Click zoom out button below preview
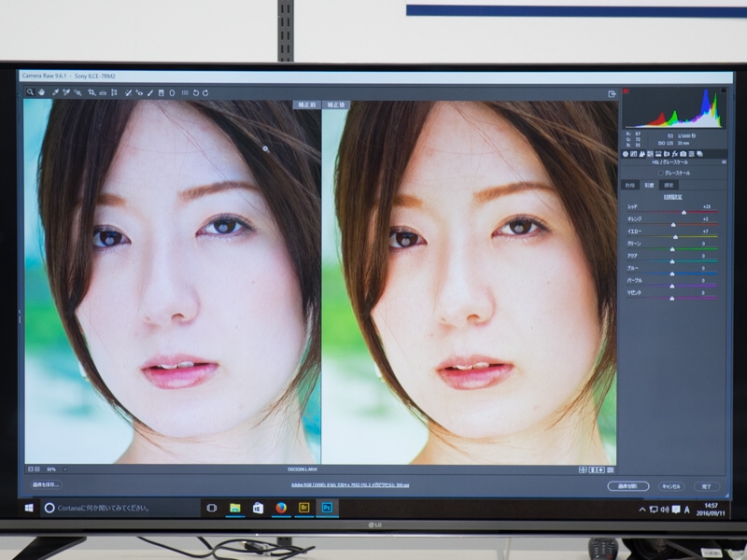This screenshot has width=747, height=560. pyautogui.click(x=31, y=469)
